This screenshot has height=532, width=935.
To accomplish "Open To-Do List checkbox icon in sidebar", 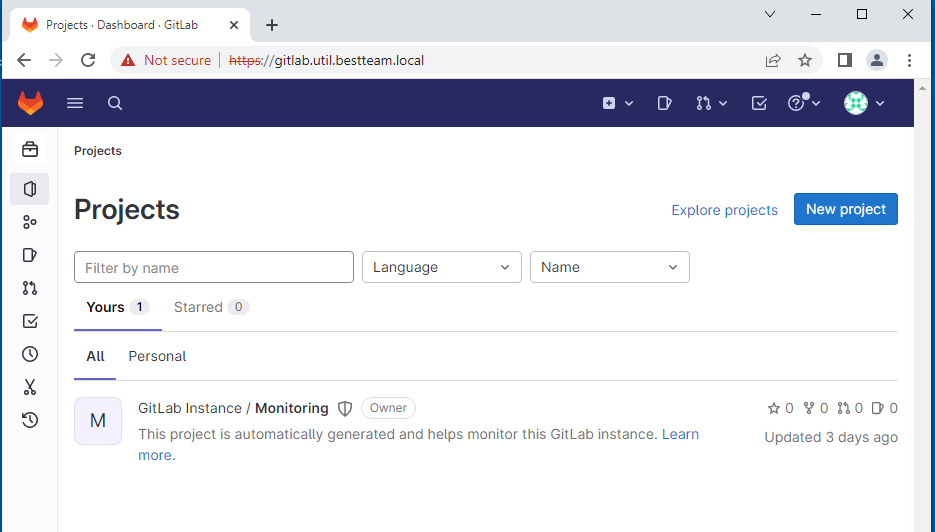I will [30, 321].
